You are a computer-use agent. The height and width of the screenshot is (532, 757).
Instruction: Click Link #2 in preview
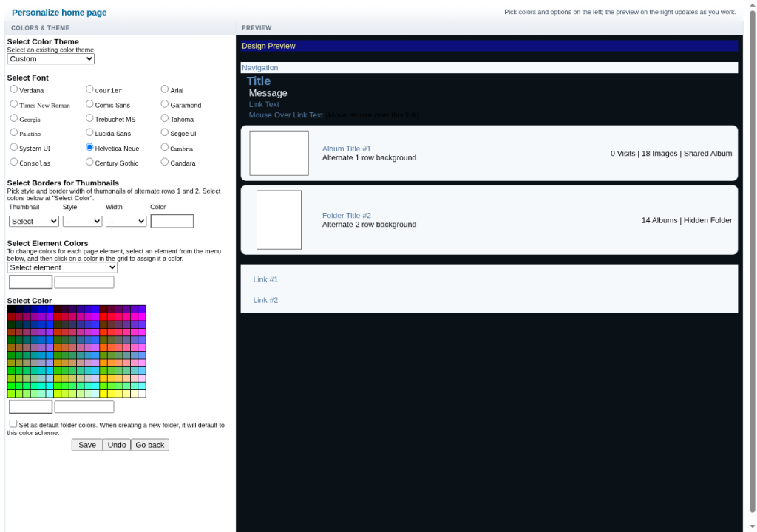pyautogui.click(x=265, y=300)
